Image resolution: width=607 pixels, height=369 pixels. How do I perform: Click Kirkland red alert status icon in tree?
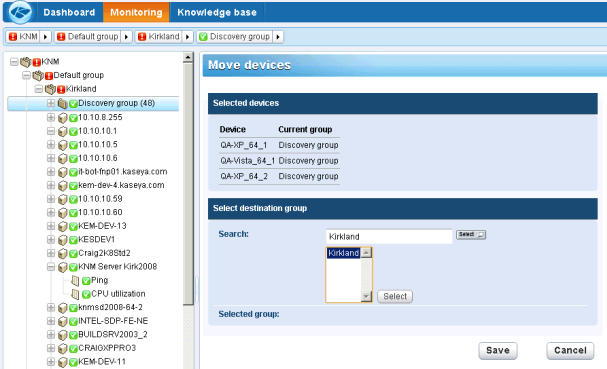click(61, 89)
